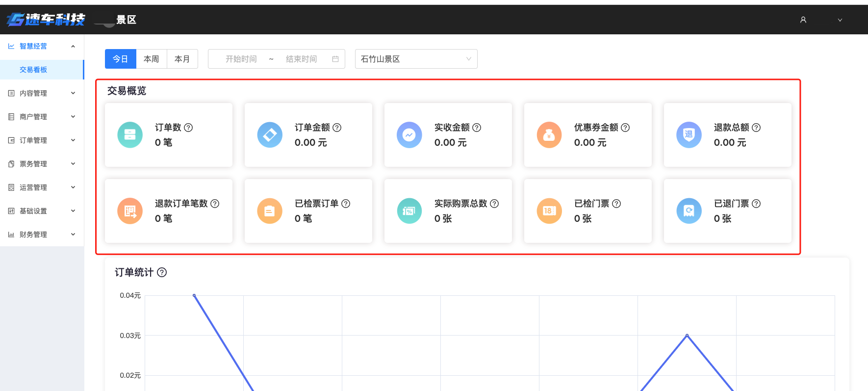The height and width of the screenshot is (391, 868).
Task: Click the 实收金额 chart icon
Action: (x=409, y=135)
